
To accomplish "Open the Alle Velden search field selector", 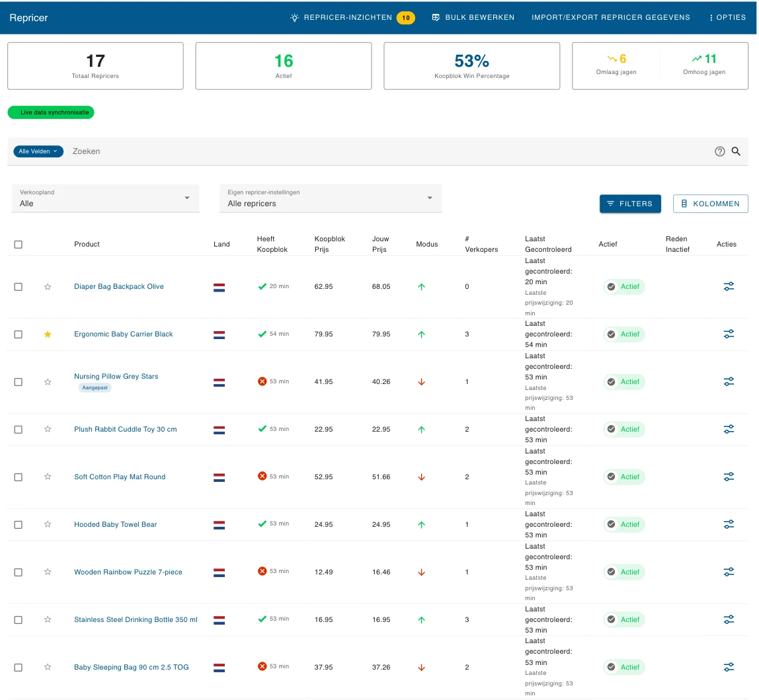I will click(x=38, y=151).
